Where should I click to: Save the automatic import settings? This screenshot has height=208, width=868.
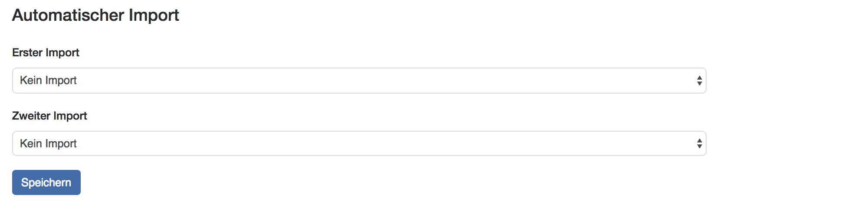tap(46, 182)
